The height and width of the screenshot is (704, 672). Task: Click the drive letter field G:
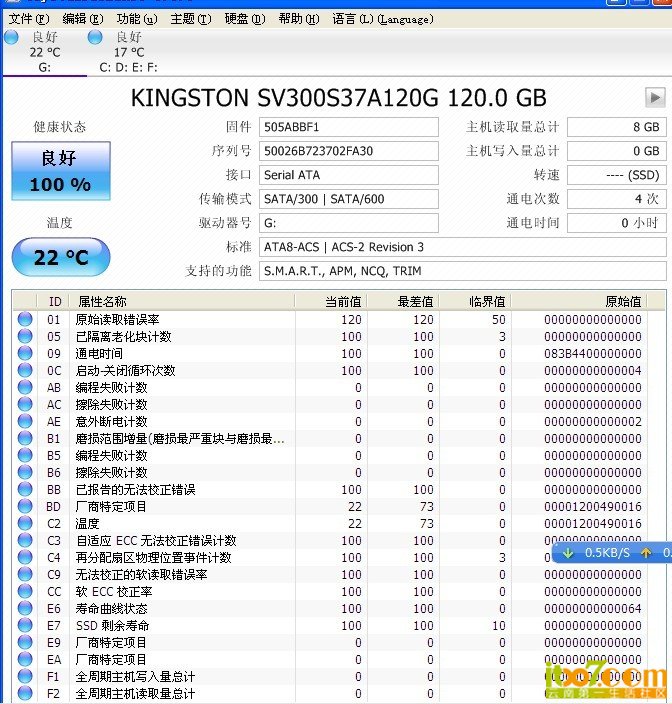(x=348, y=223)
